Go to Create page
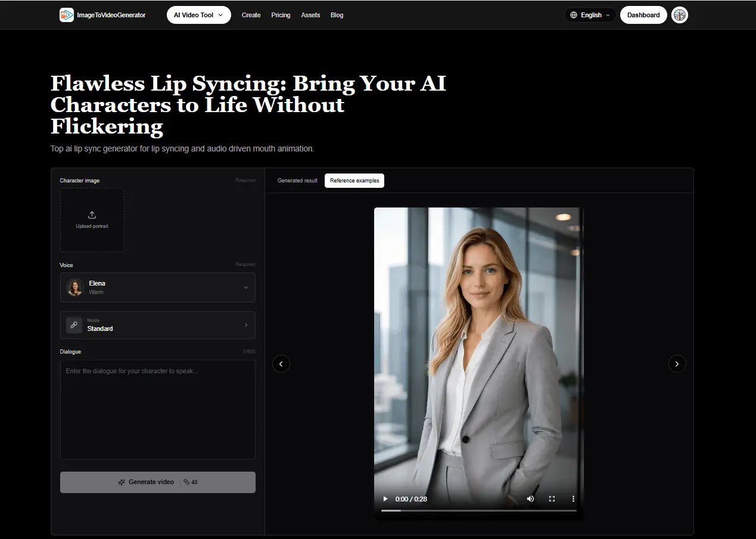This screenshot has width=756, height=539. tap(251, 15)
